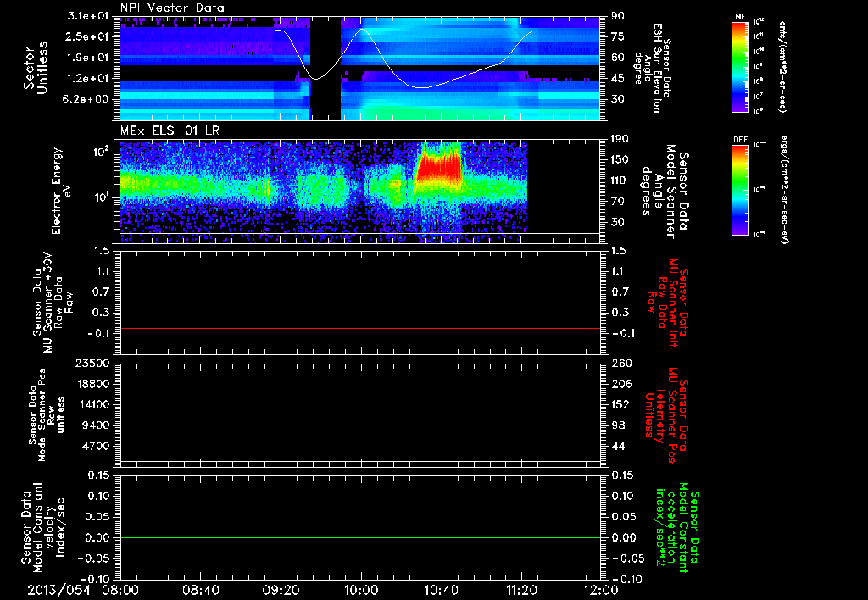The image size is (868, 600).
Task: Click the "45" sun elevation tick label
Action: point(617,79)
